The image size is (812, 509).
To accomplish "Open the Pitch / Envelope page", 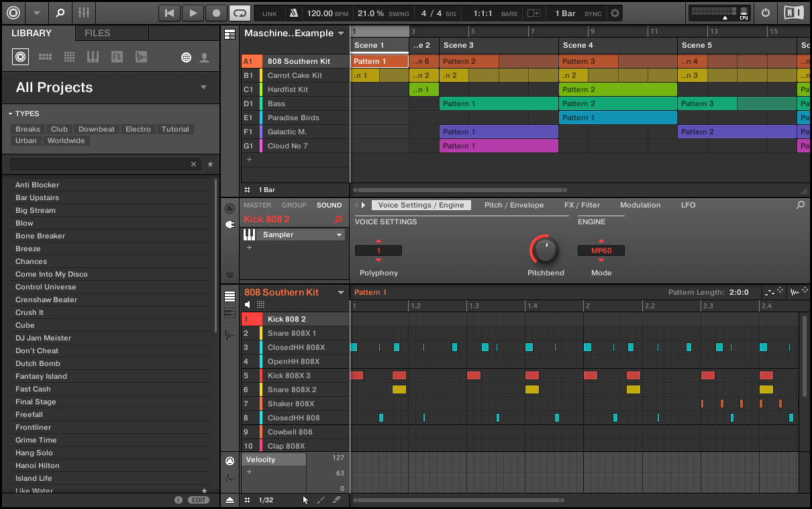I will [x=514, y=205].
